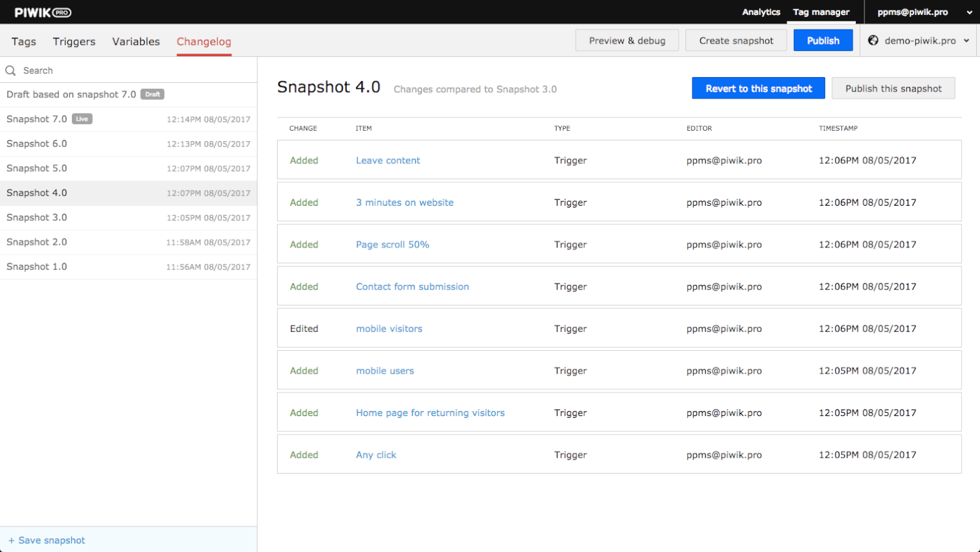Screen dimensions: 980x552
Task: Click the timestamp in mobile users row
Action: coord(868,370)
